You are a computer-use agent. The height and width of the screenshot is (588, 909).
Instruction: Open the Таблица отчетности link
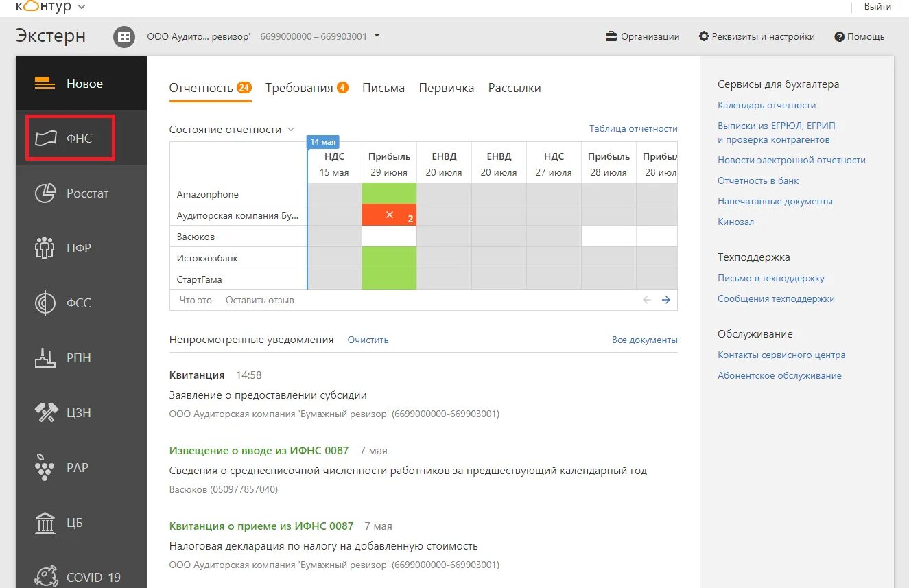pyautogui.click(x=633, y=128)
